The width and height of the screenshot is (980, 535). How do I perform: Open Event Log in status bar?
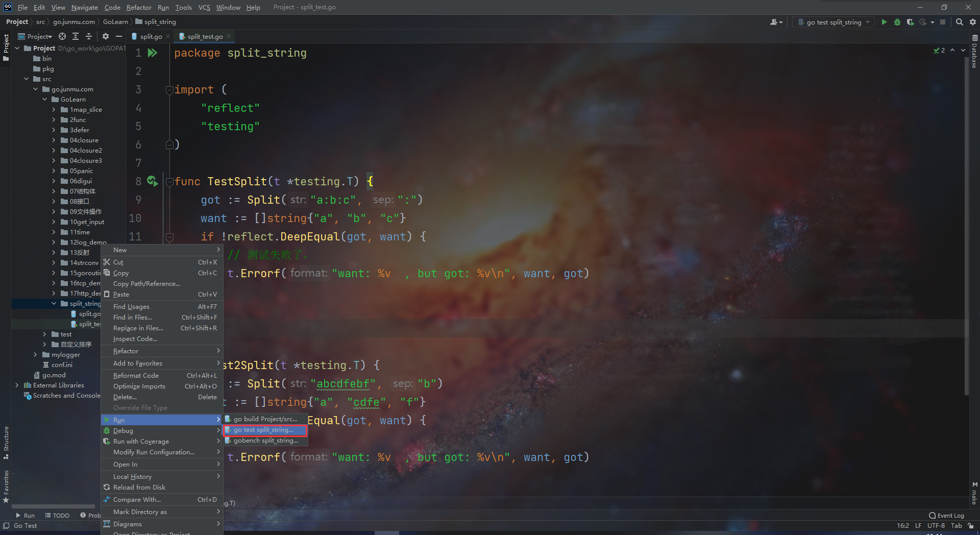947,515
